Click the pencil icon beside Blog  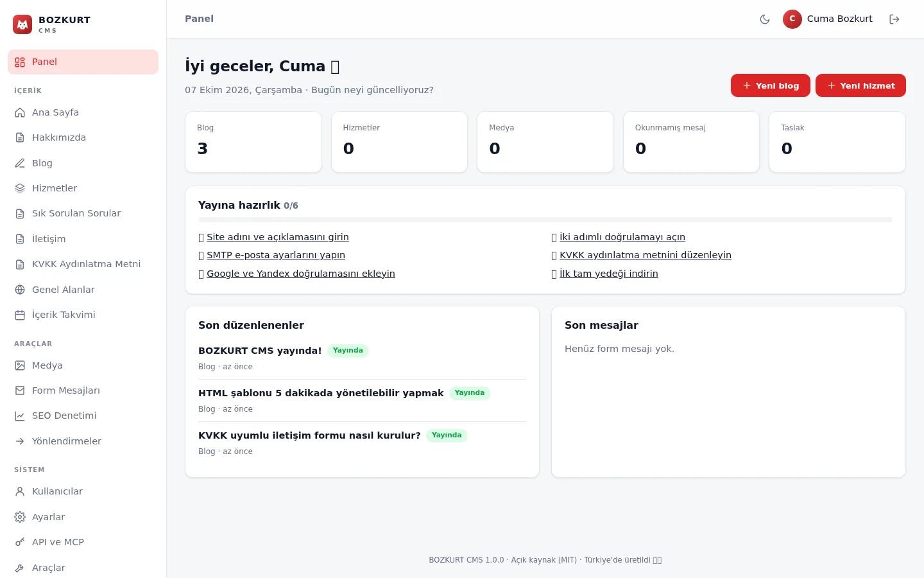point(20,163)
